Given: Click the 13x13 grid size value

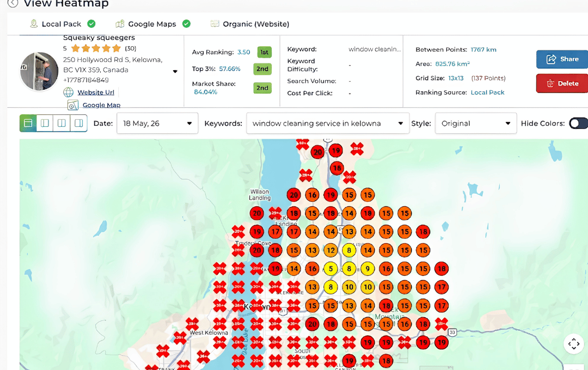Looking at the screenshot, I should 456,78.
